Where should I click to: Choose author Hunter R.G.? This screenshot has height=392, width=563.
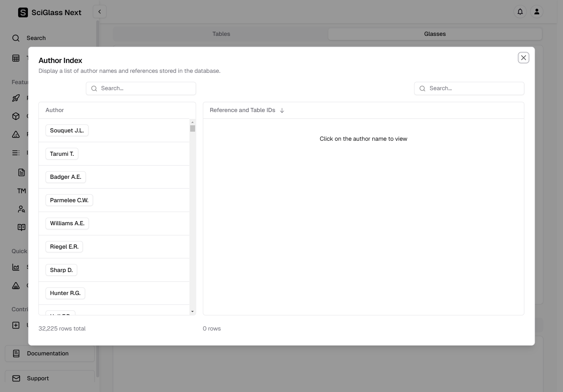[65, 293]
